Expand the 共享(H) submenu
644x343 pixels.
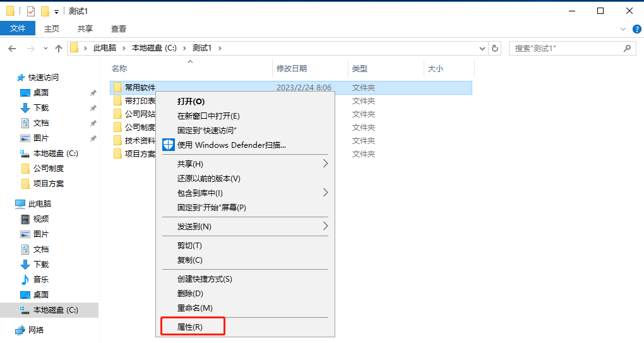click(246, 164)
